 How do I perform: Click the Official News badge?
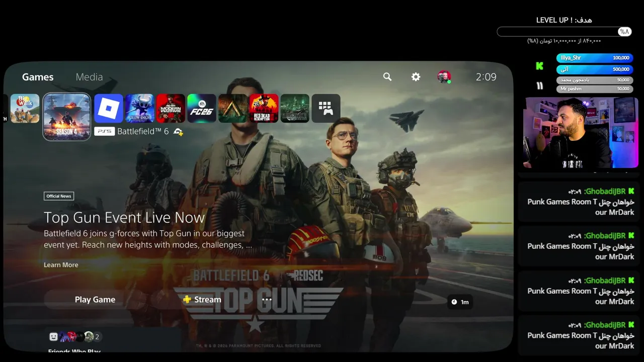click(59, 196)
